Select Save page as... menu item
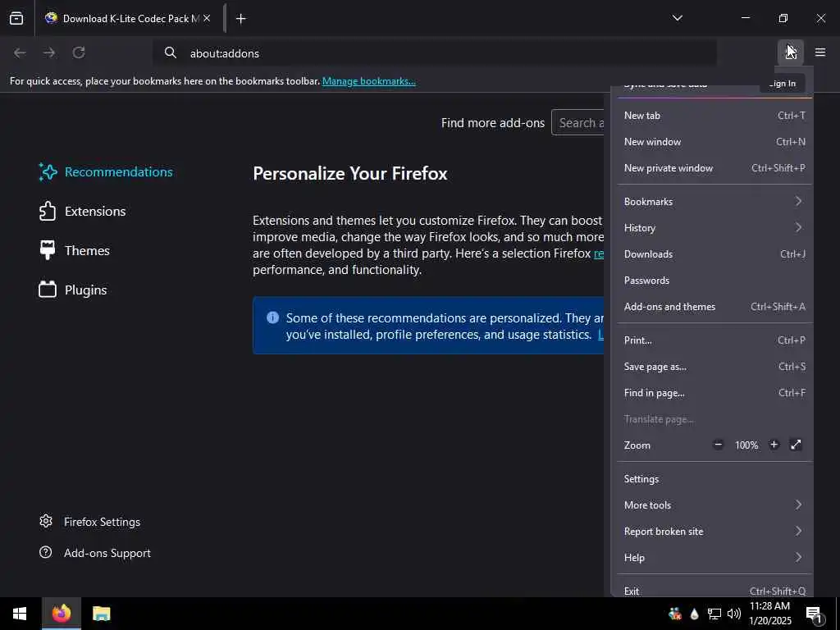The width and height of the screenshot is (840, 630). pyautogui.click(x=714, y=367)
